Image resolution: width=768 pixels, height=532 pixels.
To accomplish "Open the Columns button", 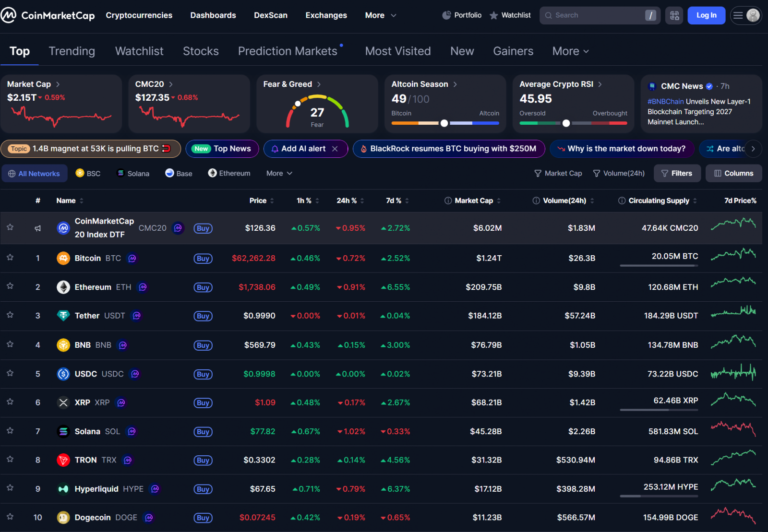I will point(734,173).
